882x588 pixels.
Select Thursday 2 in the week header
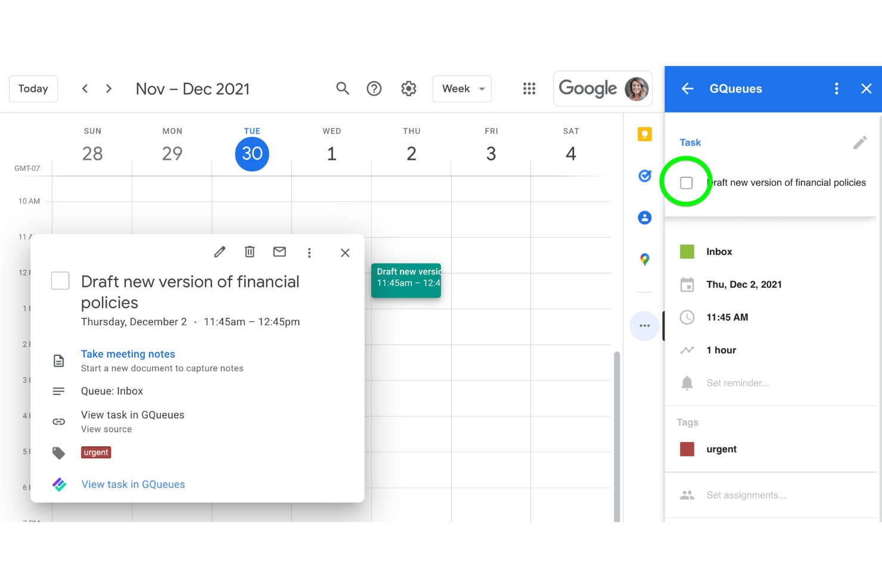point(411,154)
